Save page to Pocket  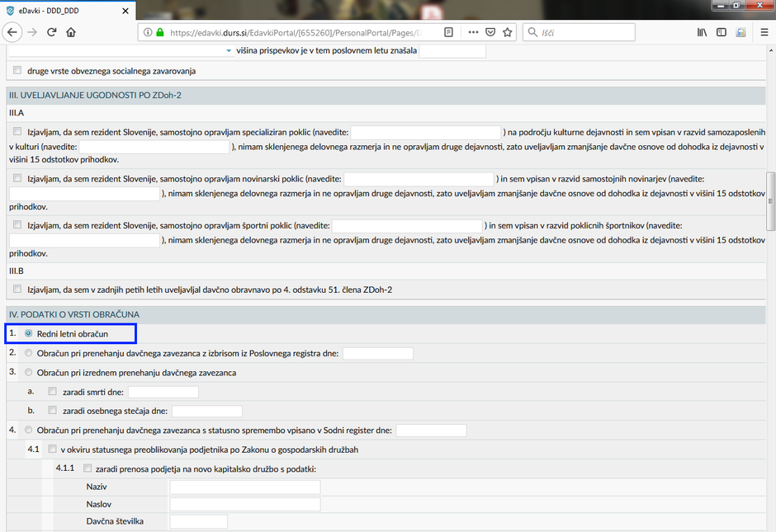coord(490,32)
